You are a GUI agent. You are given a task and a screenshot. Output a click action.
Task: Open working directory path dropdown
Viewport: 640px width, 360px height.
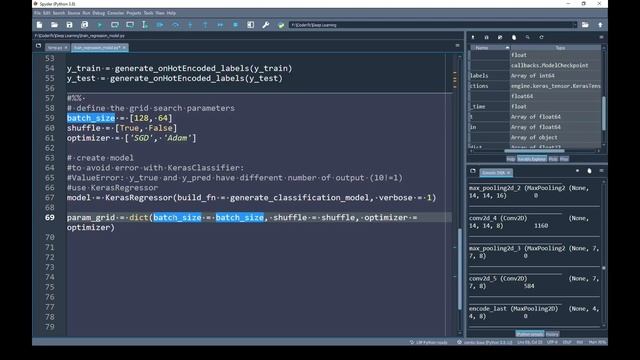pyautogui.click(x=575, y=25)
